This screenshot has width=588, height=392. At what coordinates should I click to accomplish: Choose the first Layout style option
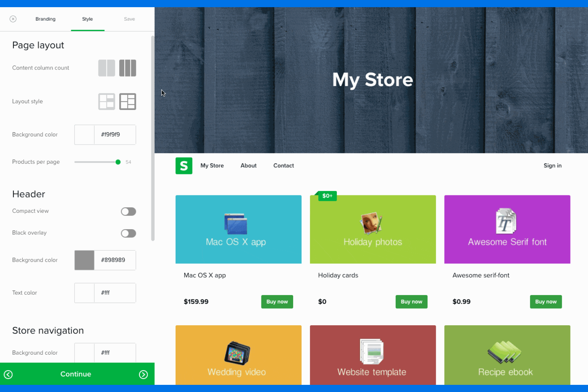click(x=106, y=101)
